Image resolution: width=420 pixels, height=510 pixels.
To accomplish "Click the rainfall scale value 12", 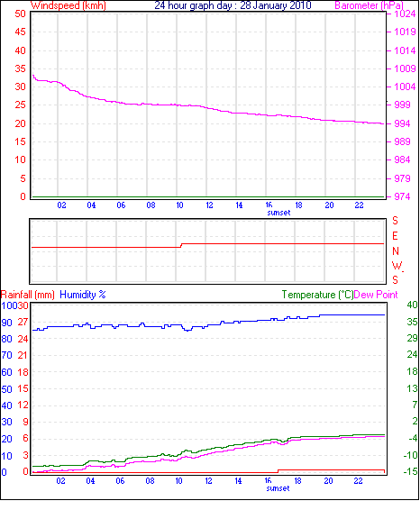I will 23,405.
